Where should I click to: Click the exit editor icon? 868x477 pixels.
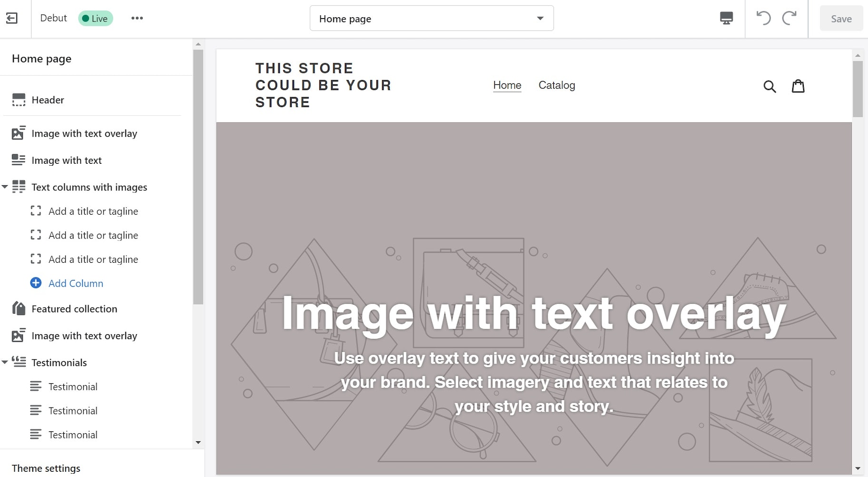coord(12,19)
